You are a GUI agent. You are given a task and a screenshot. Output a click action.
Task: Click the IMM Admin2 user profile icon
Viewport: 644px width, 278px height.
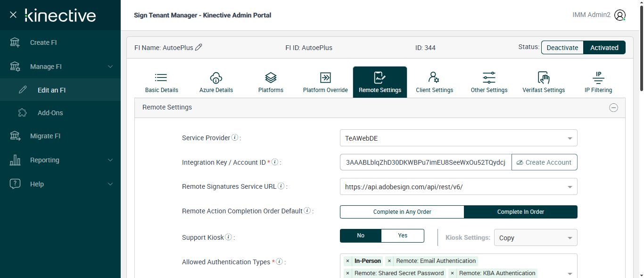620,15
